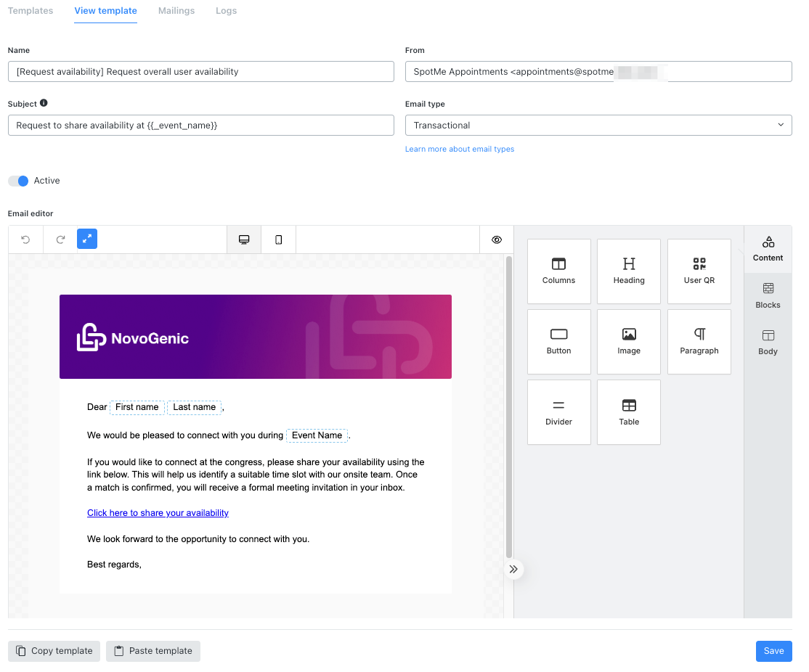Select the View template tab
The height and width of the screenshot is (672, 809).
click(106, 11)
